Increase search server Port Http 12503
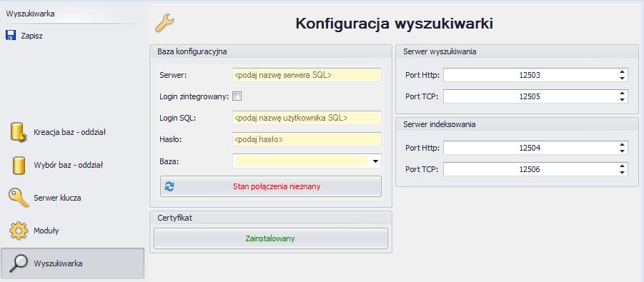 click(623, 72)
